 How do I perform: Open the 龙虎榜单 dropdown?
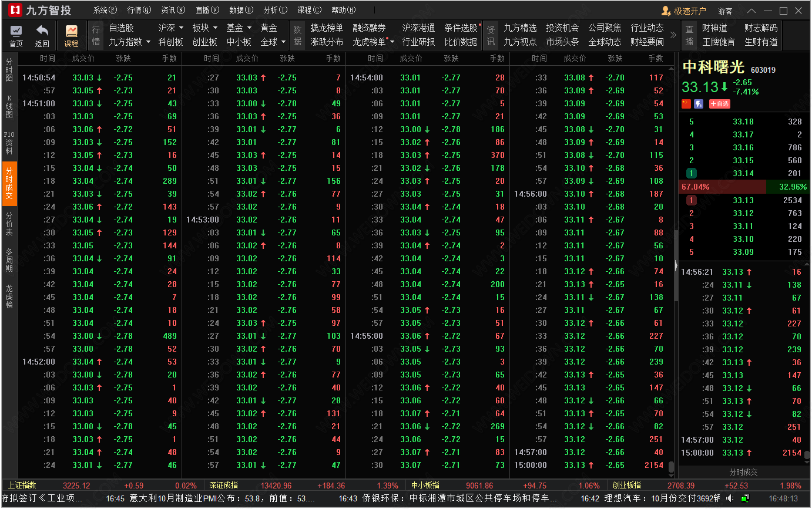374,42
